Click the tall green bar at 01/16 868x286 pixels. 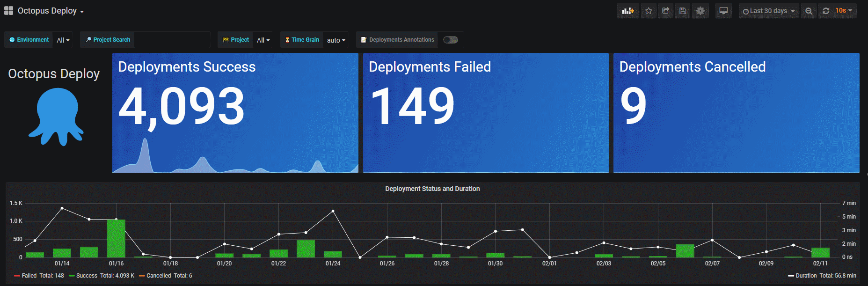coord(116,239)
